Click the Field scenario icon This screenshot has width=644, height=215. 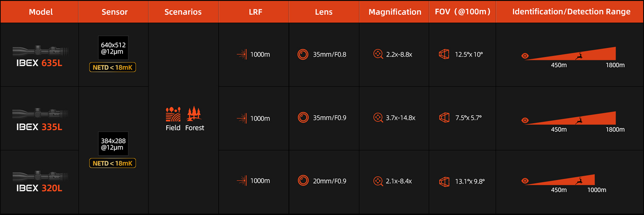pyautogui.click(x=173, y=114)
